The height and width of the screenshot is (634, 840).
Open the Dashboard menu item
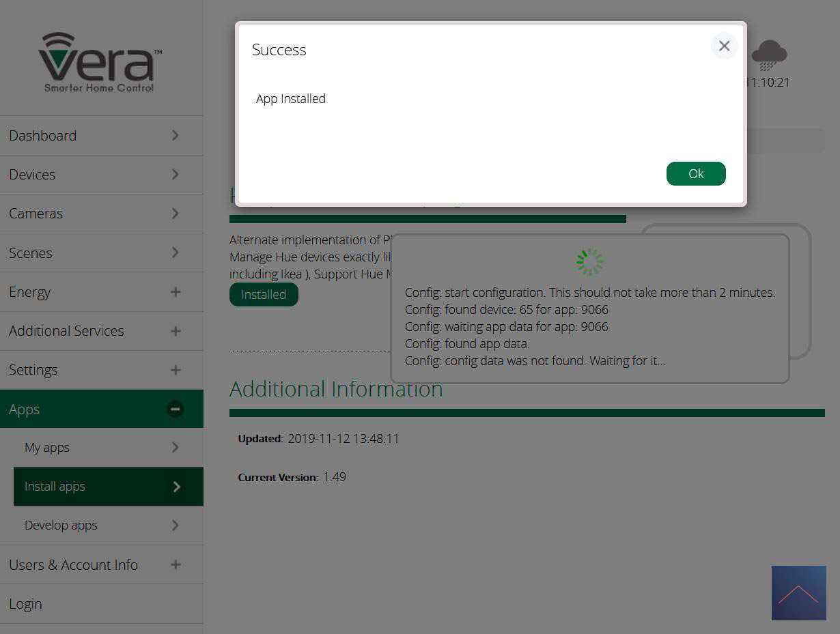[x=42, y=136]
